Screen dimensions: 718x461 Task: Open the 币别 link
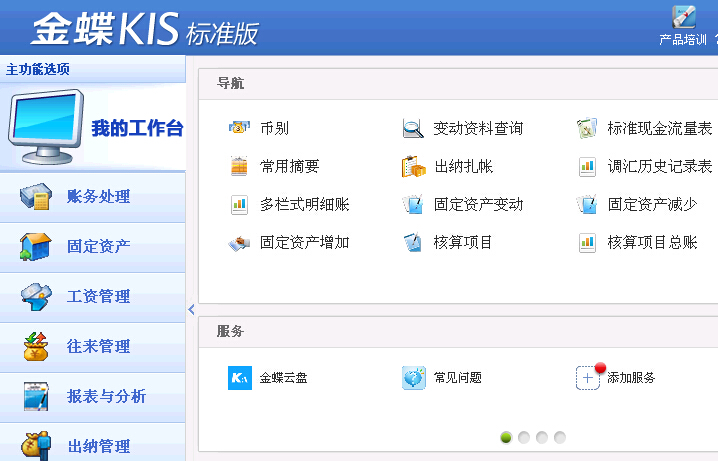[274, 128]
